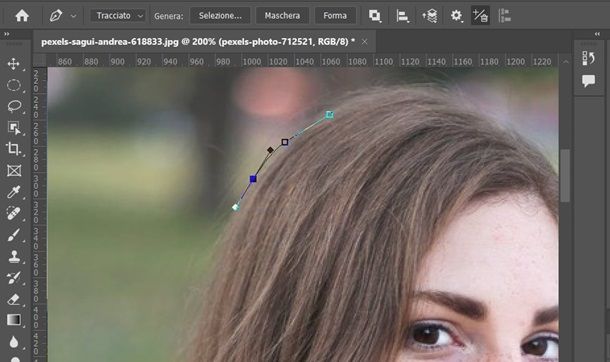Click the Selezione... button
Screen dimensions: 610x362
click(x=220, y=16)
